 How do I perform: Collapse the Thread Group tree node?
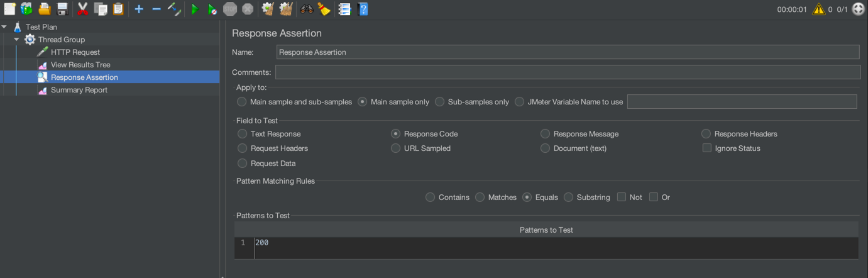17,40
